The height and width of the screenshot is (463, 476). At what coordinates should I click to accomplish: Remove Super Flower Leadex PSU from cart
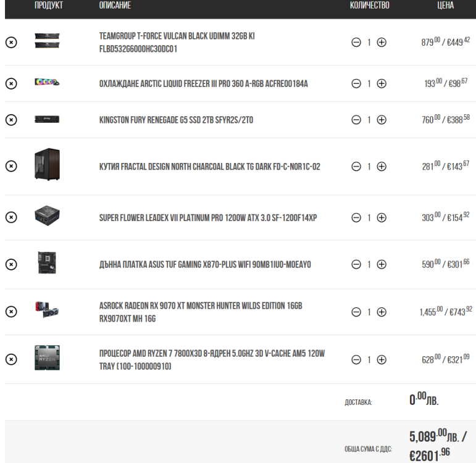tap(11, 217)
